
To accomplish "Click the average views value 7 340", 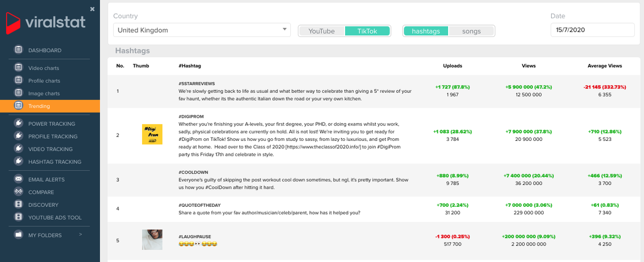I will (605, 213).
